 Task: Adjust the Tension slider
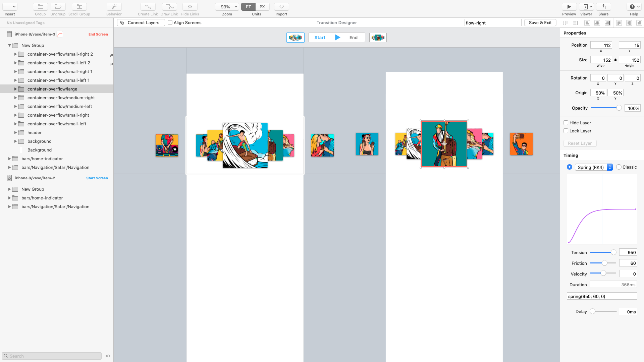click(x=613, y=252)
